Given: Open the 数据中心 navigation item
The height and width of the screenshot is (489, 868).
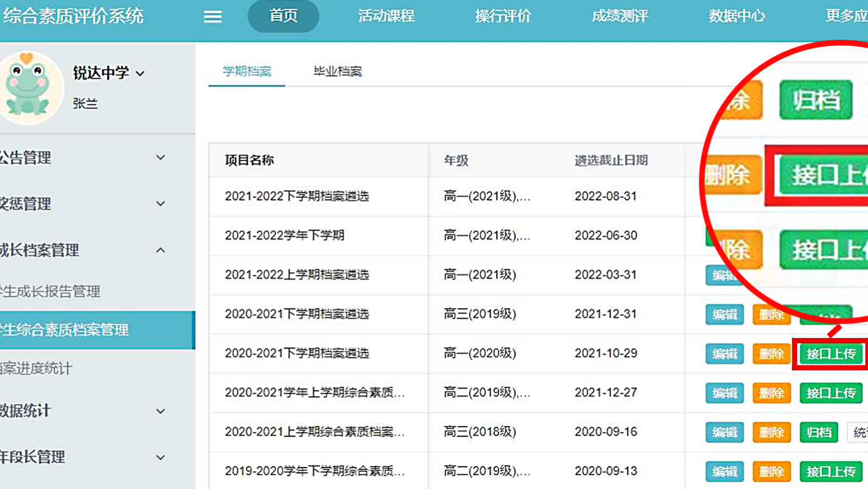Looking at the screenshot, I should [737, 16].
